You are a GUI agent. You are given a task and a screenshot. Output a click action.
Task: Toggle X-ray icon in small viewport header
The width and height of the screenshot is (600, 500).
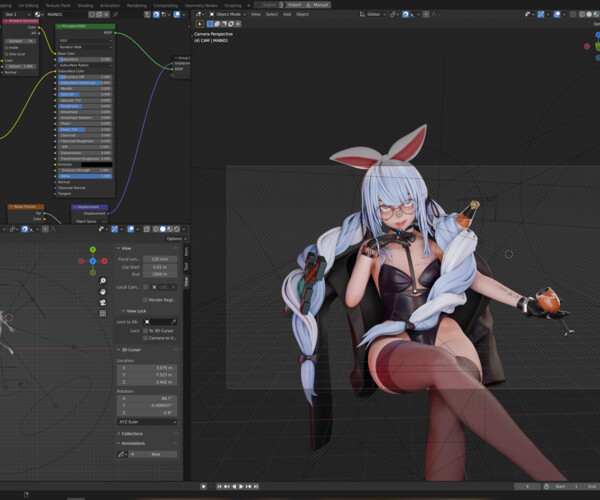(147, 229)
